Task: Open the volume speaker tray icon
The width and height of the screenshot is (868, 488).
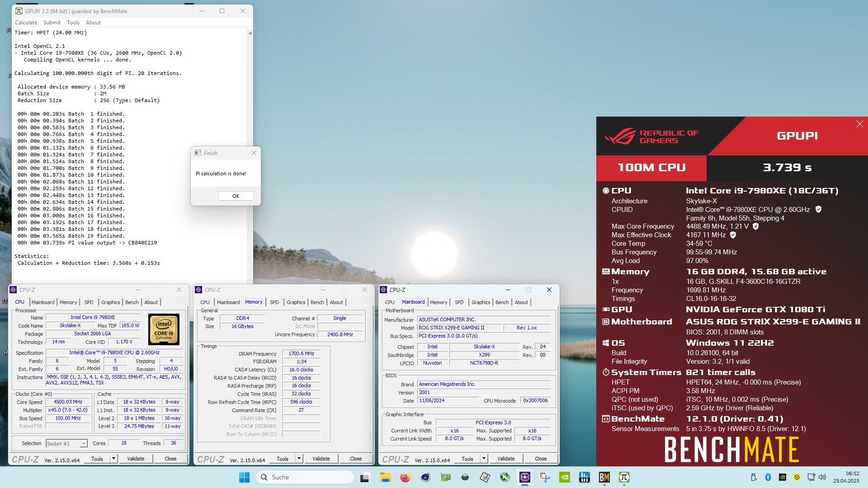Action: [822, 477]
